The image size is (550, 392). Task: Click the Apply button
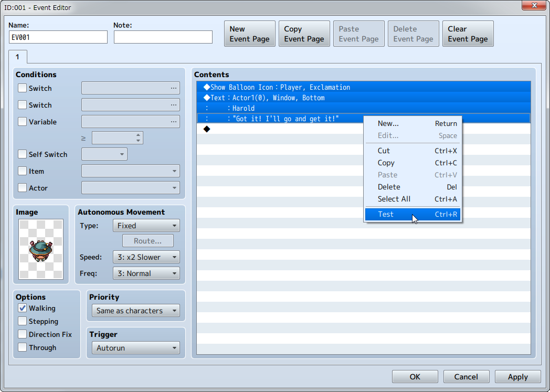point(517,377)
